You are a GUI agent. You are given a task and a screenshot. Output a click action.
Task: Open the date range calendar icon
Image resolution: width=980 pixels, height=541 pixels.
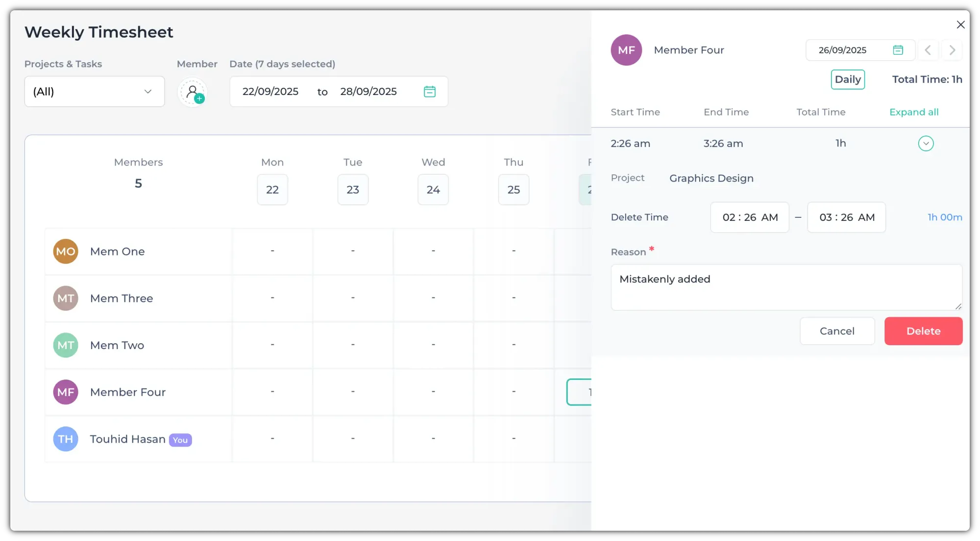pyautogui.click(x=429, y=92)
